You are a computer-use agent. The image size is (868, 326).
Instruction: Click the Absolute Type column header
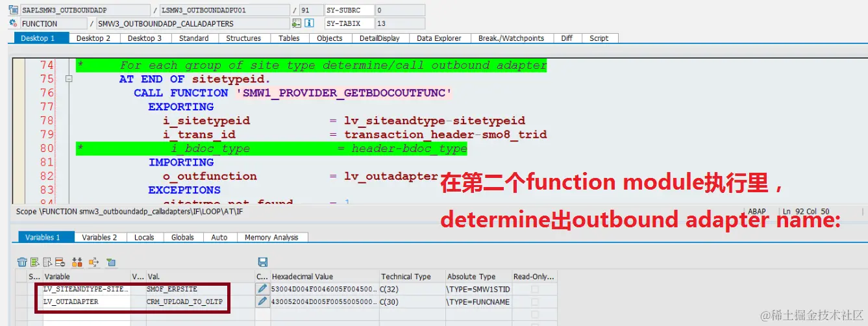(478, 277)
